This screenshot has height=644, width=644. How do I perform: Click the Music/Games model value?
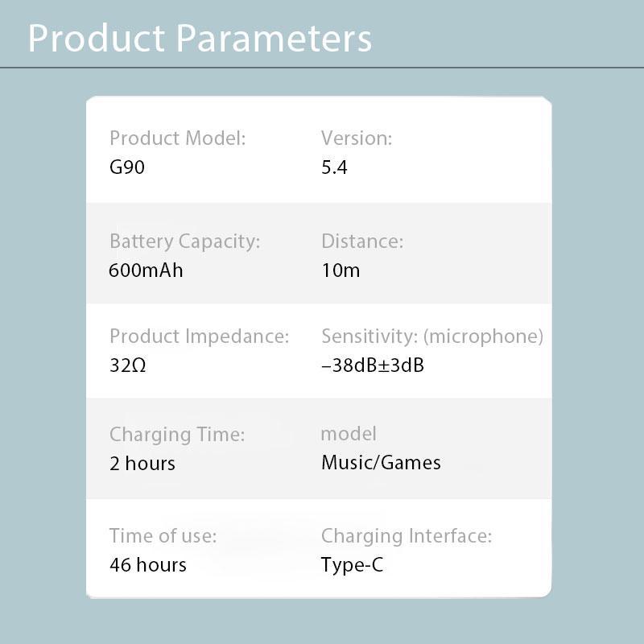pyautogui.click(x=381, y=462)
